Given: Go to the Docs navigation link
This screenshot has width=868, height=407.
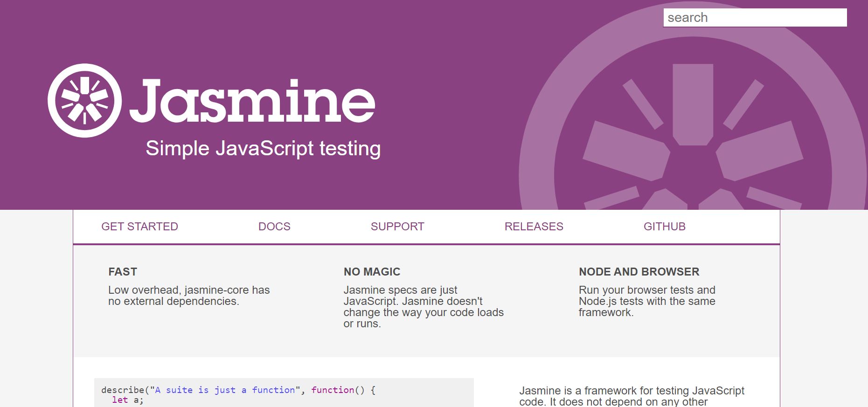Looking at the screenshot, I should pos(274,227).
